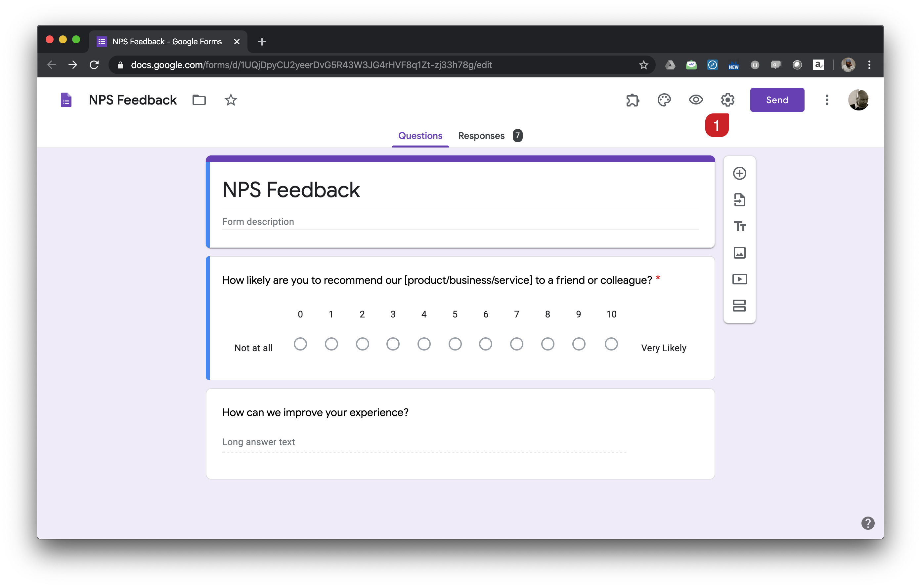Click the Add video icon in sidebar
921x588 pixels.
click(739, 279)
